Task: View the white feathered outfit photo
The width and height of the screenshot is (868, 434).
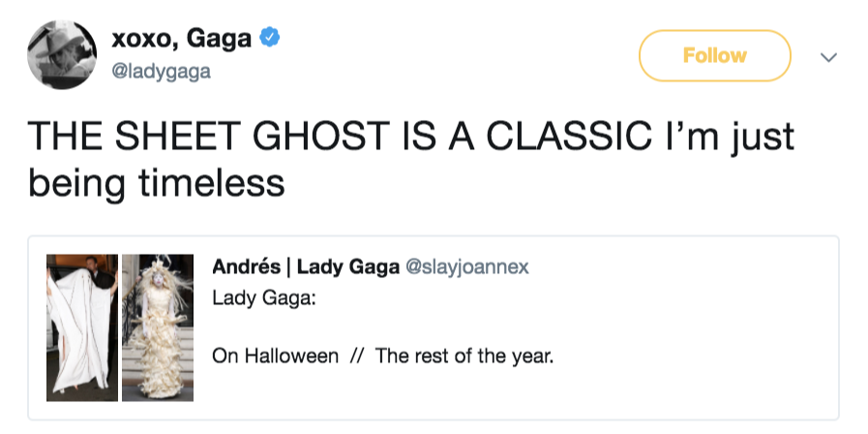Action: point(159,327)
